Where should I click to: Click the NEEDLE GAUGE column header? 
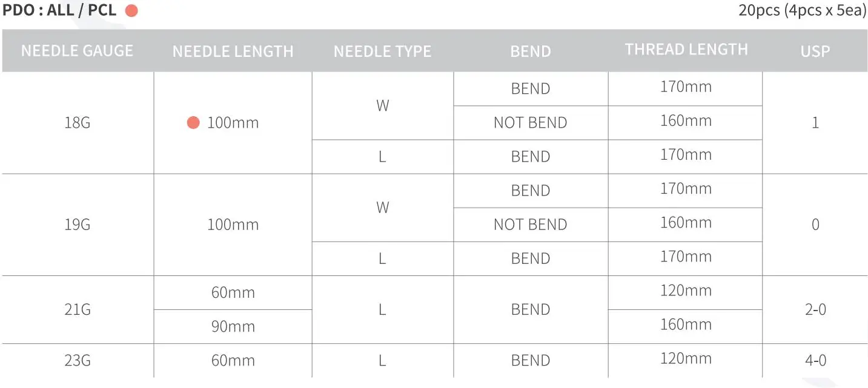click(77, 51)
